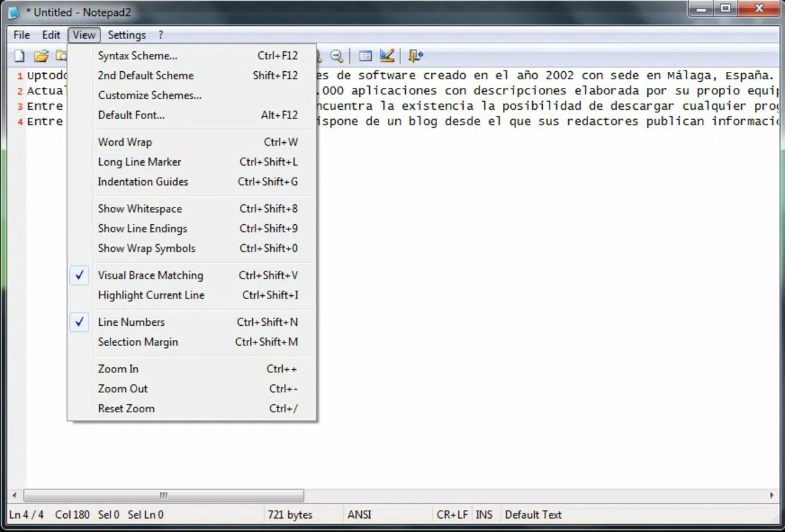The width and height of the screenshot is (785, 532).
Task: Choose Default Font... entry
Action: tap(192, 115)
